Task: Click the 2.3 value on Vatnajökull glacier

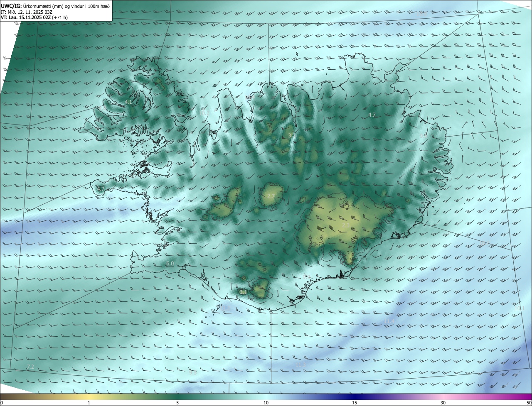Action: click(346, 225)
